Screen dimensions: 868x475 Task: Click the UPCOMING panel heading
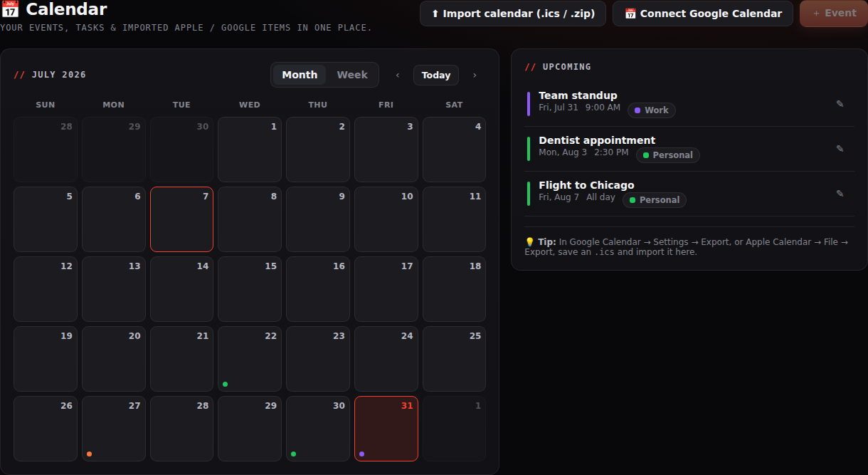[x=559, y=67]
